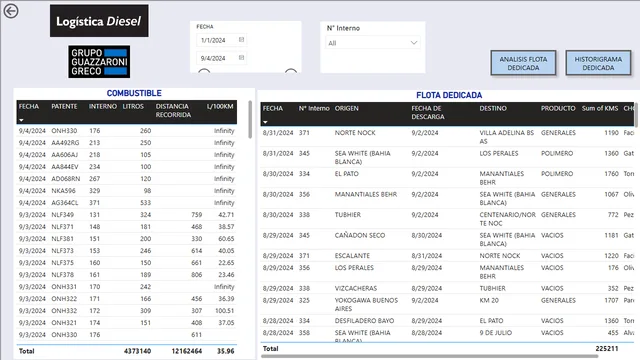Sort Flota Dedicada by DESTINO column
Screen dimensions: 640x360
click(493, 109)
